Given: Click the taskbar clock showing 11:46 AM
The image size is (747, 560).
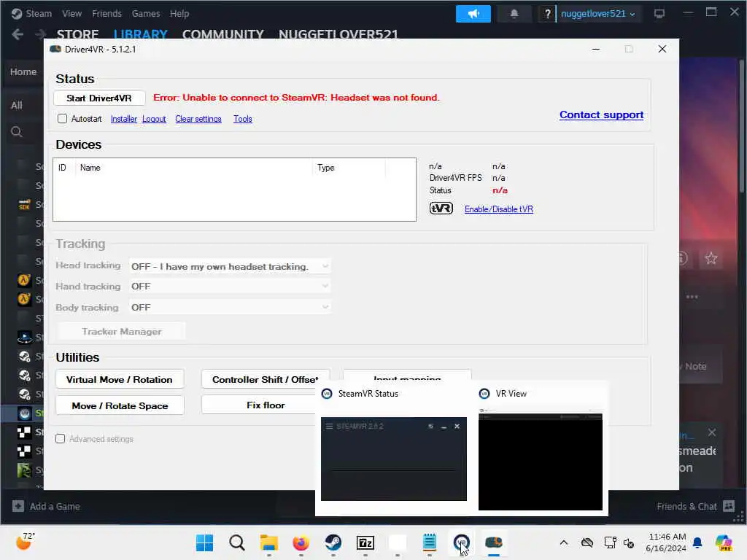Looking at the screenshot, I should tap(667, 542).
